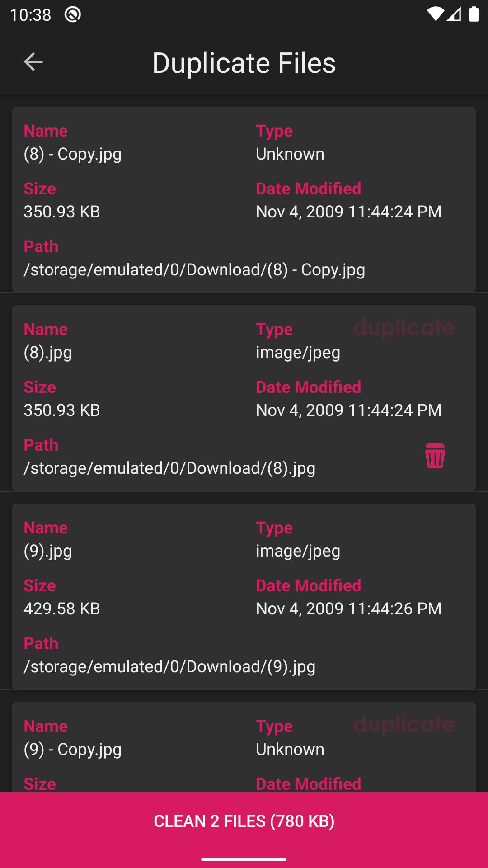Tap the duplicate label on (8).jpg card
488x868 pixels.
click(x=404, y=328)
